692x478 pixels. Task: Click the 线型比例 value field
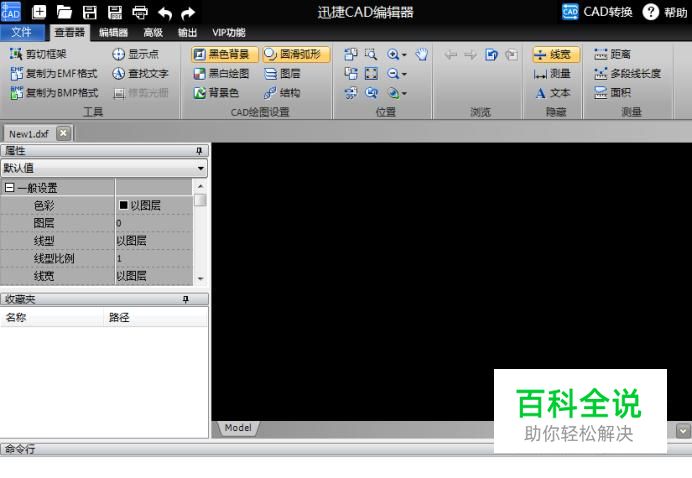(x=154, y=258)
